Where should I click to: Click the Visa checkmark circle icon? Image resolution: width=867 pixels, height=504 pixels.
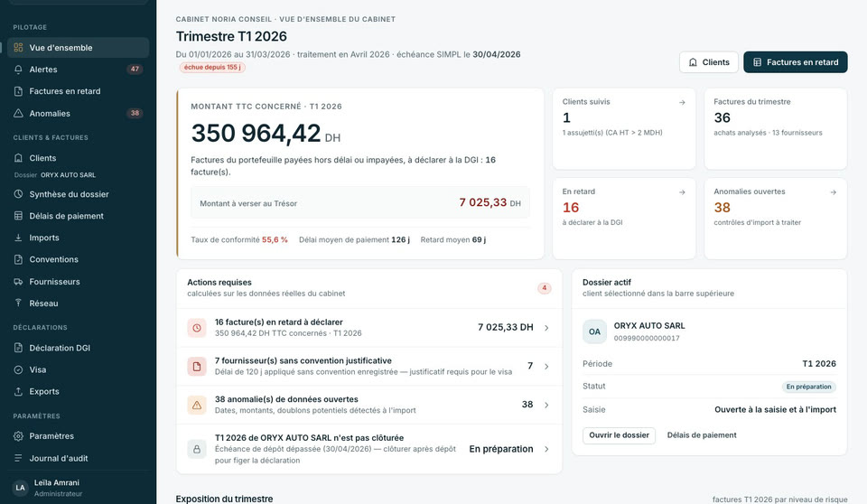[18, 369]
